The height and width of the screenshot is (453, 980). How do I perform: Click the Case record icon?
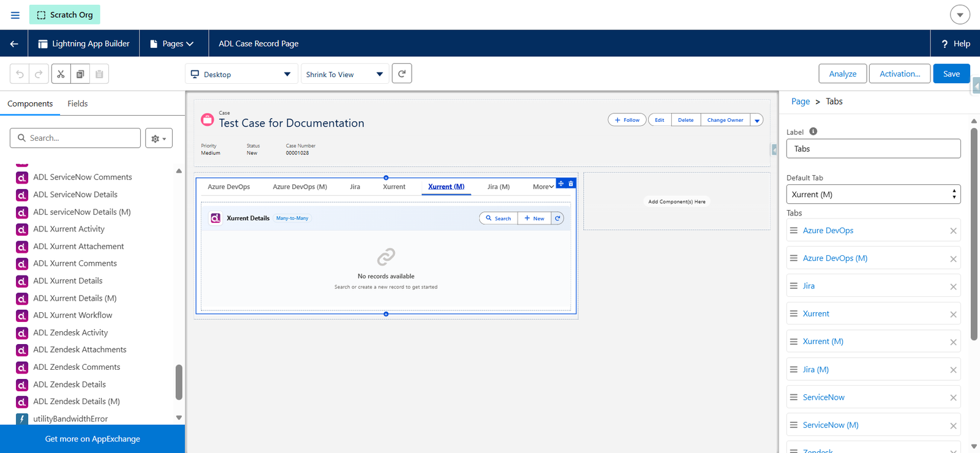208,119
